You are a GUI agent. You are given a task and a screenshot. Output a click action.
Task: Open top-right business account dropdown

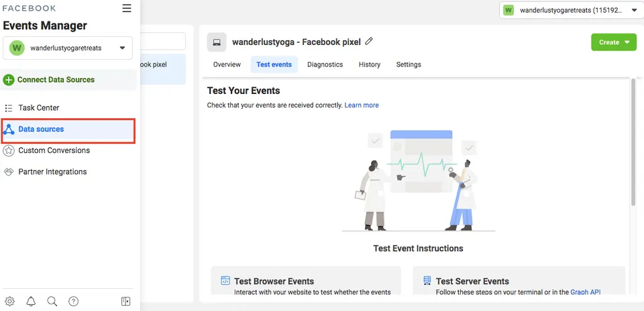click(x=572, y=10)
